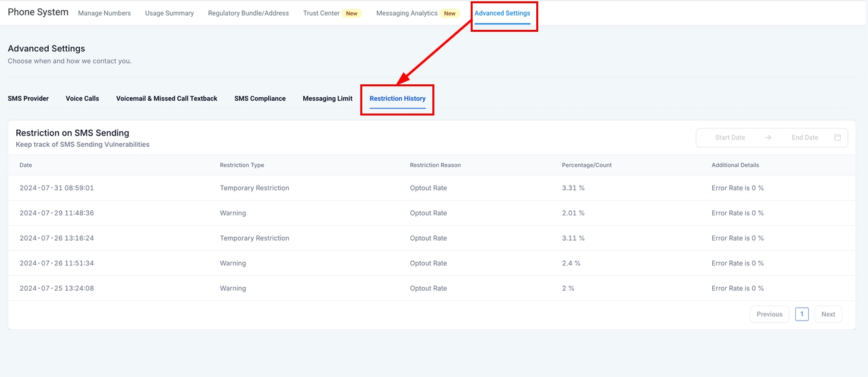The height and width of the screenshot is (377, 868).
Task: Switch to Voice Calls settings
Action: coord(82,99)
